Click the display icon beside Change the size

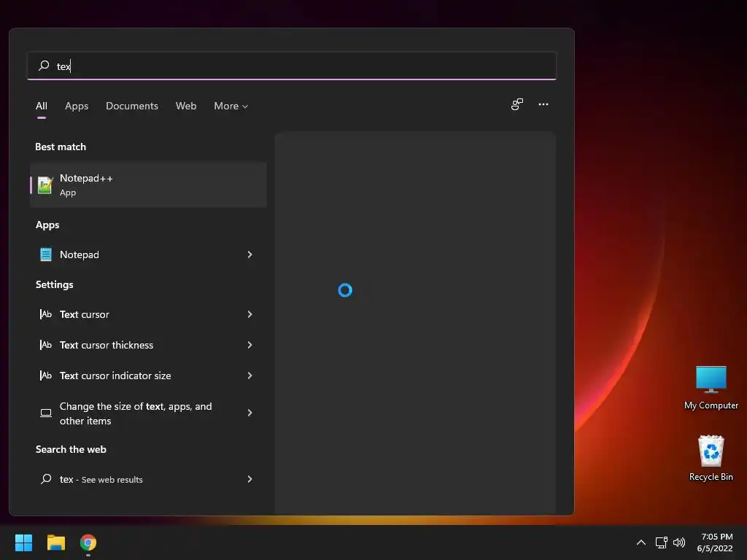46,413
